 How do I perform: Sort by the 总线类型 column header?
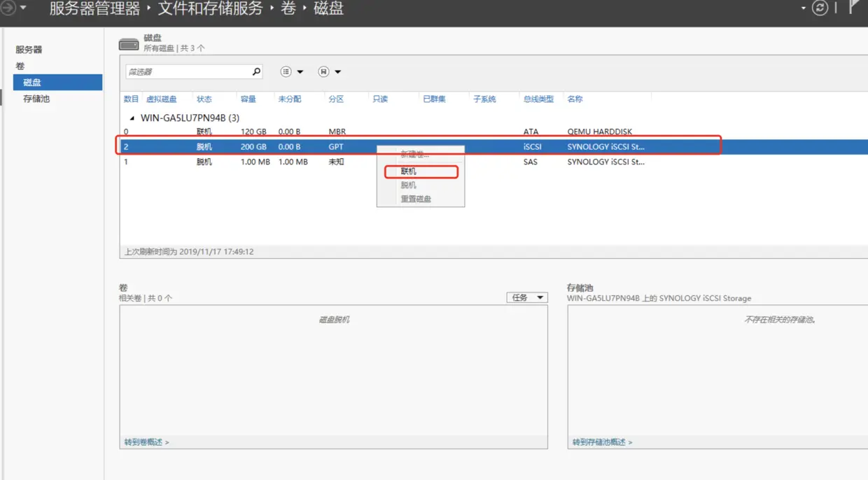pos(538,99)
